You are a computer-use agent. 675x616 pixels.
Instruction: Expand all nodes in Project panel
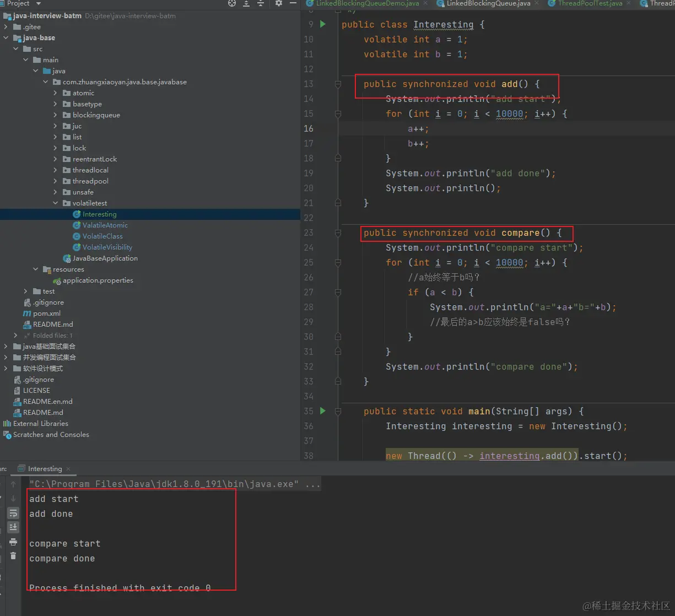[246, 3]
